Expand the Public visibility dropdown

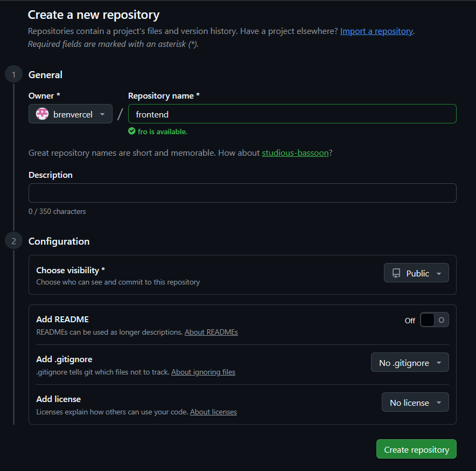[416, 273]
